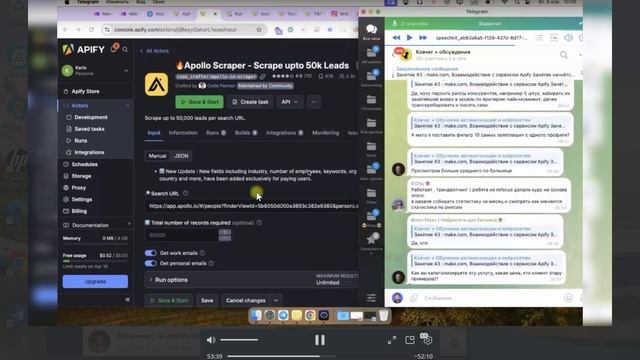Viewport: 640px width, 360px height.
Task: Enter fullscreen with the expand arrows icon
Action: 392,340
